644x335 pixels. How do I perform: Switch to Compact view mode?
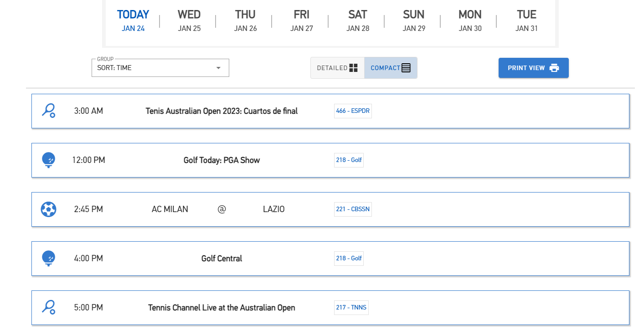click(391, 68)
